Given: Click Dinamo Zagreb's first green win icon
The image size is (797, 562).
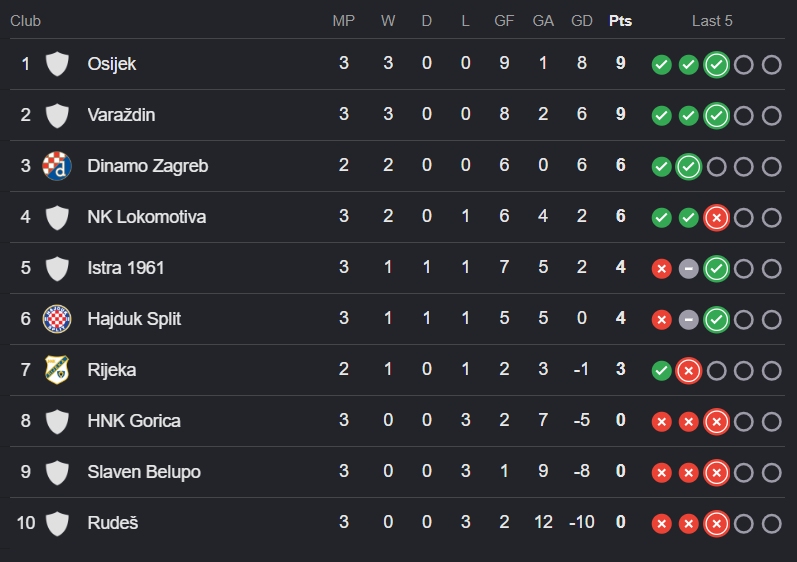Looking at the screenshot, I should click(661, 166).
